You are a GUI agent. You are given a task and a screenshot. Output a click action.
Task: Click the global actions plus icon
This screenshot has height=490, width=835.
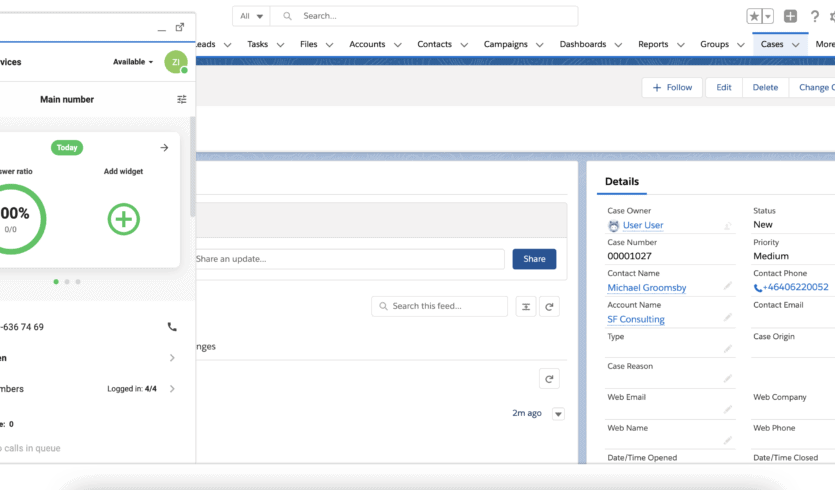point(790,16)
